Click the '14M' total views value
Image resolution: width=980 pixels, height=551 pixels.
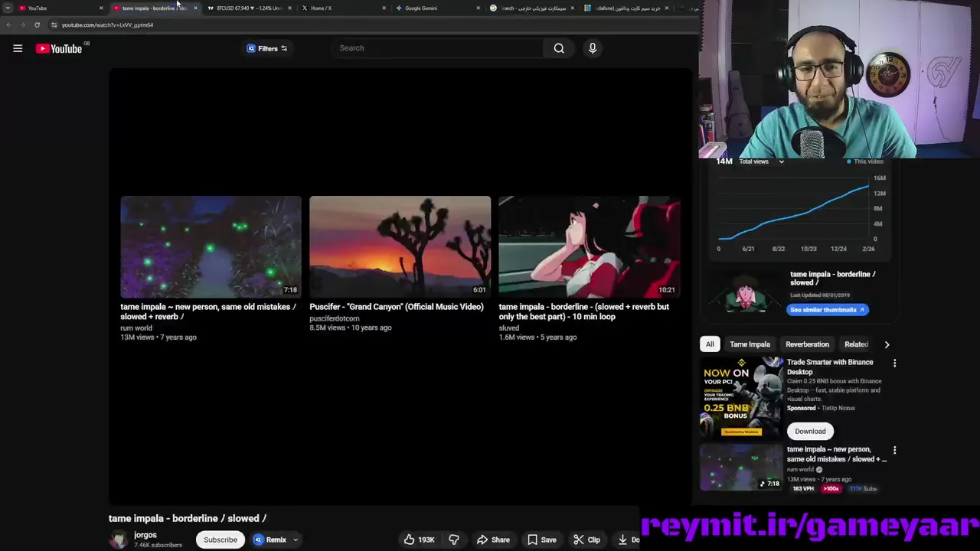[x=724, y=161]
